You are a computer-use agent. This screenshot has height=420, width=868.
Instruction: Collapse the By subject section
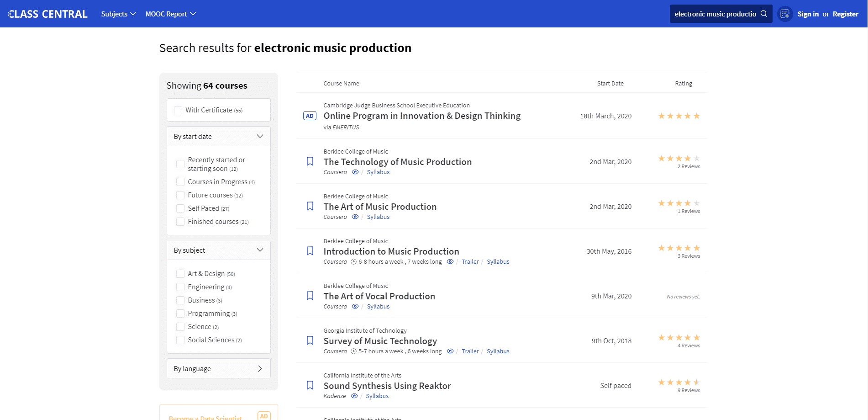click(x=219, y=250)
